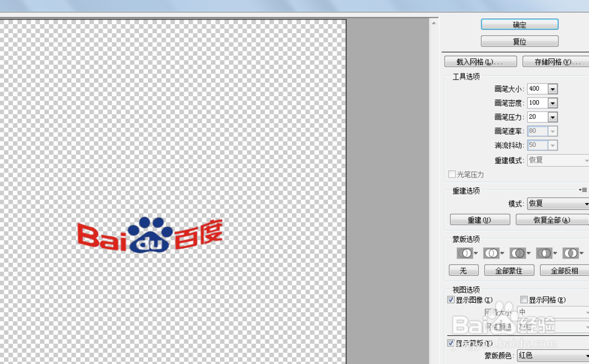The height and width of the screenshot is (364, 589).
Task: Click the intersect-with-selection mask icon
Action: (x=544, y=253)
